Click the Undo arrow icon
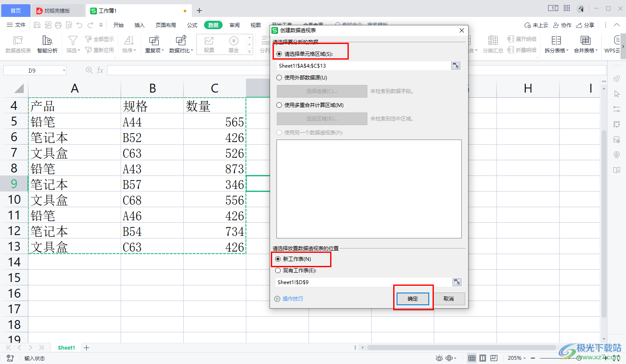Viewport: 626px width, 364px height. tap(79, 25)
